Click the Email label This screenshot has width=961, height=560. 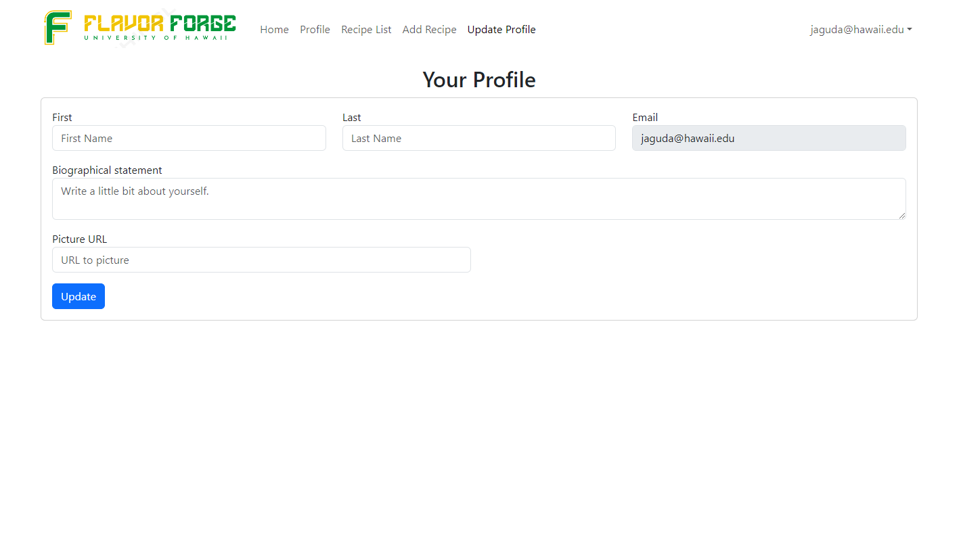click(645, 118)
